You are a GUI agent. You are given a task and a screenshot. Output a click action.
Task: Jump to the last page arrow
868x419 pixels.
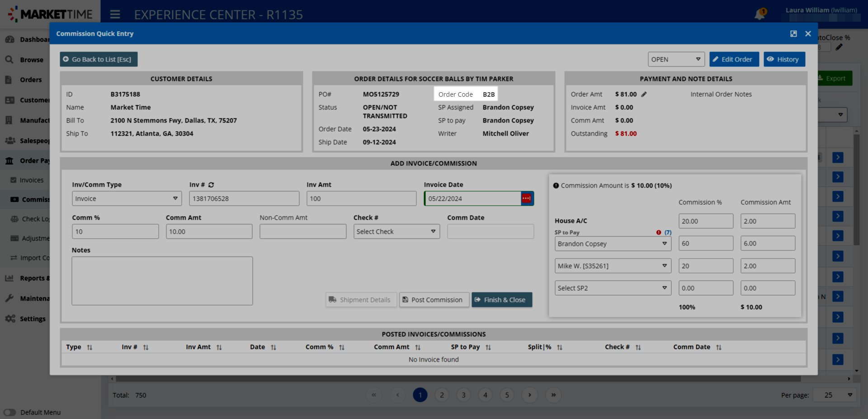click(x=553, y=395)
